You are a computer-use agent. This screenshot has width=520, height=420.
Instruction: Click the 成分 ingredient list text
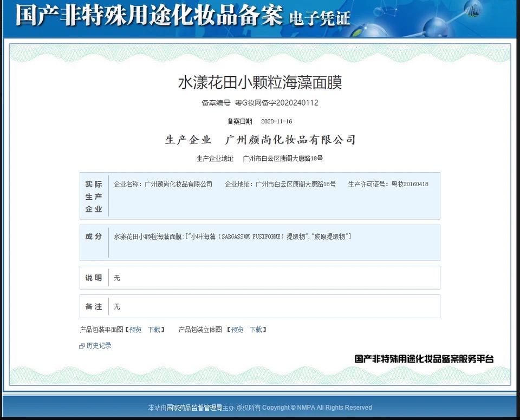[x=232, y=237]
